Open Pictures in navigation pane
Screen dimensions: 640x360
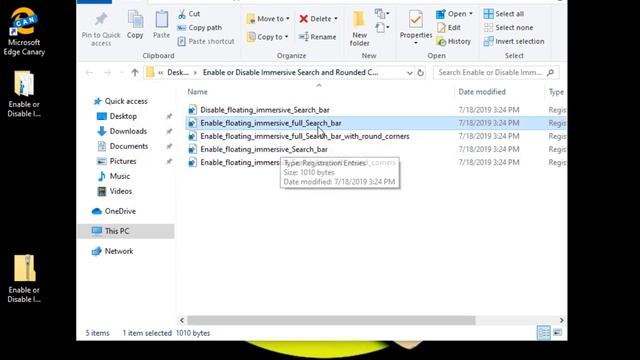click(122, 161)
